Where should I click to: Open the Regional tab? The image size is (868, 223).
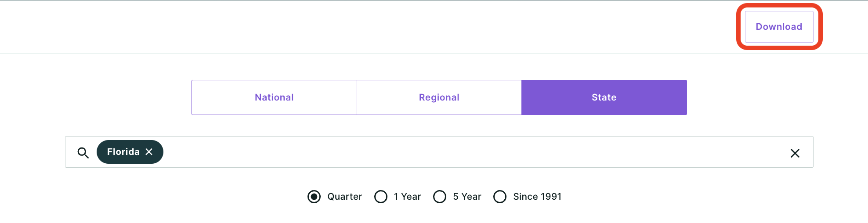(x=439, y=97)
